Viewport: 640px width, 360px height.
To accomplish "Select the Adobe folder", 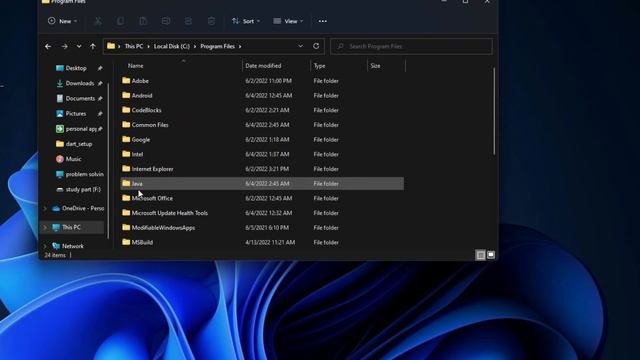I will tap(262, 81).
